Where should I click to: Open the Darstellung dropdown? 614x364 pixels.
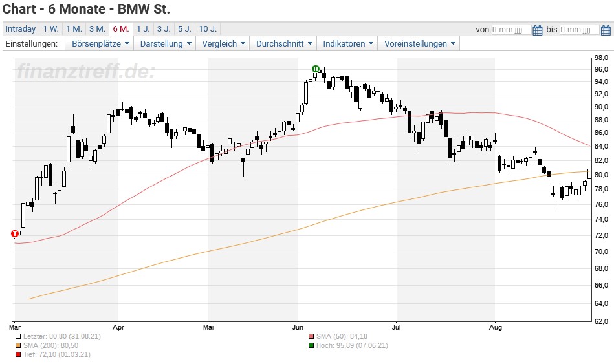pyautogui.click(x=166, y=43)
